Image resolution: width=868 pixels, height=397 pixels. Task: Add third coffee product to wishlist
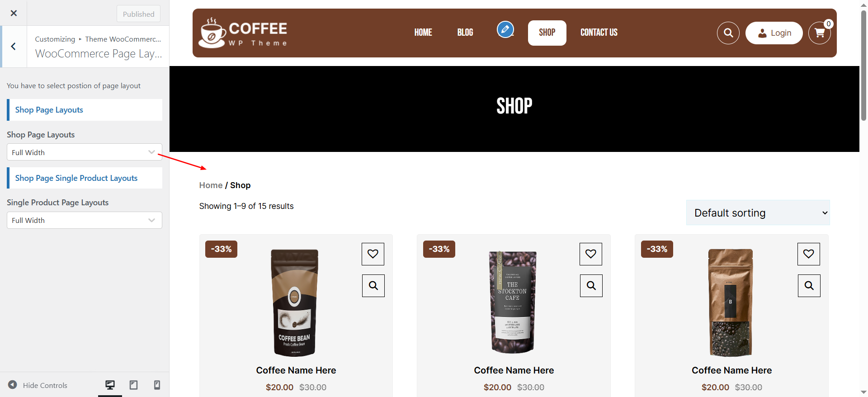809,254
